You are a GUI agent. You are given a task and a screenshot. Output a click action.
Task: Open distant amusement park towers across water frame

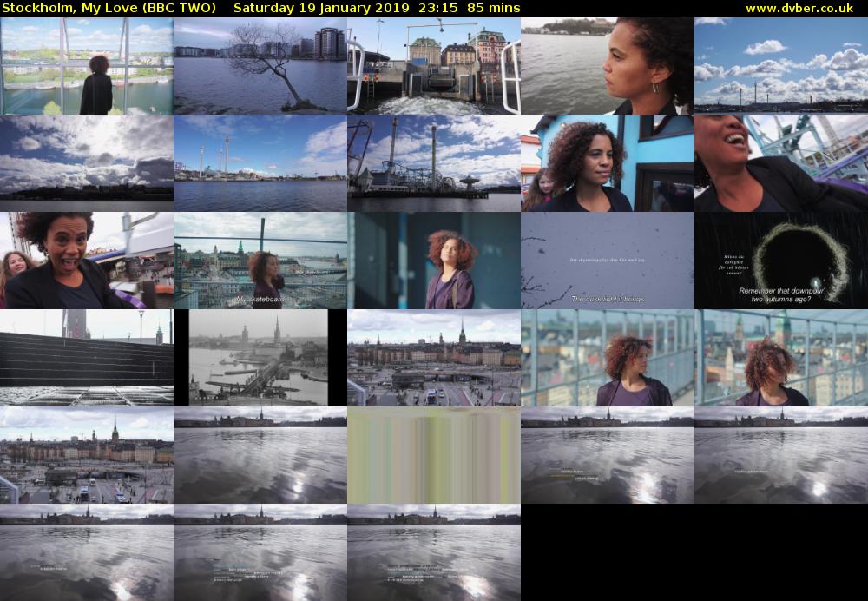pos(260,163)
